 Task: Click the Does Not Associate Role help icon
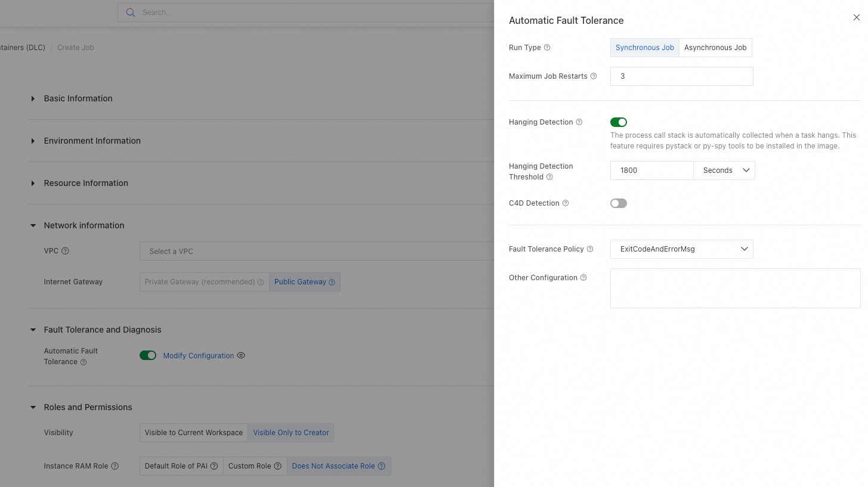[381, 466]
